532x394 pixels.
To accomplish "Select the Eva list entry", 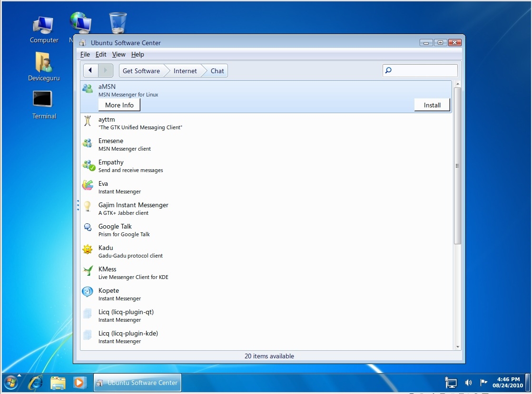I will [x=266, y=187].
